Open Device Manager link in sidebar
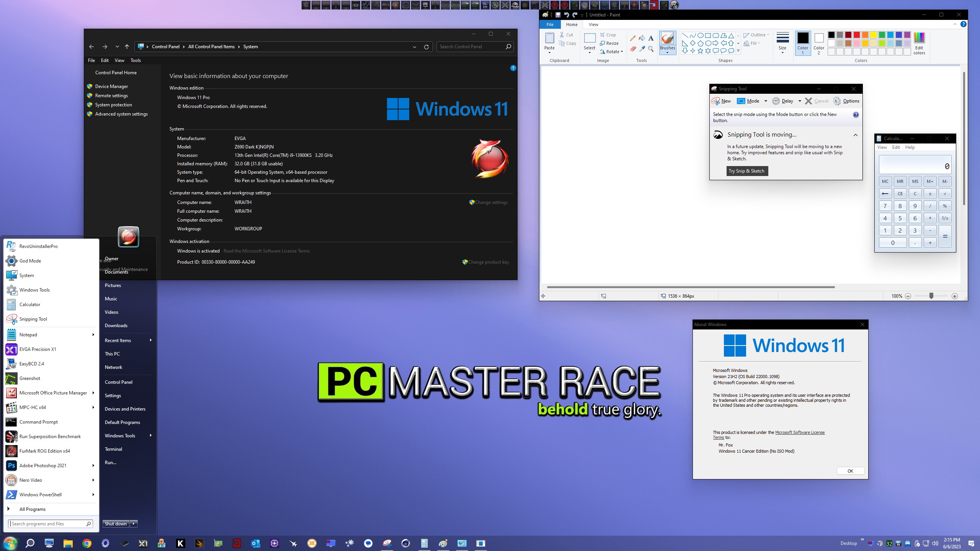 pos(111,86)
